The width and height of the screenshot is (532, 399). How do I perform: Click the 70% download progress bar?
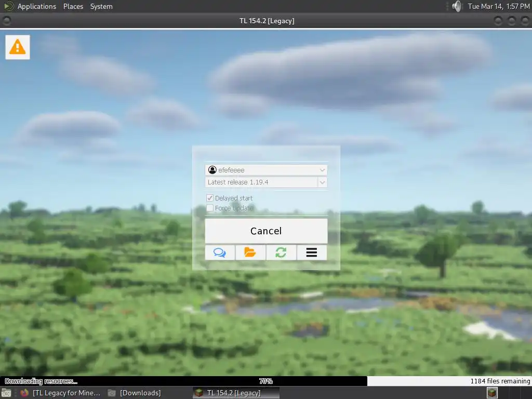click(266, 381)
